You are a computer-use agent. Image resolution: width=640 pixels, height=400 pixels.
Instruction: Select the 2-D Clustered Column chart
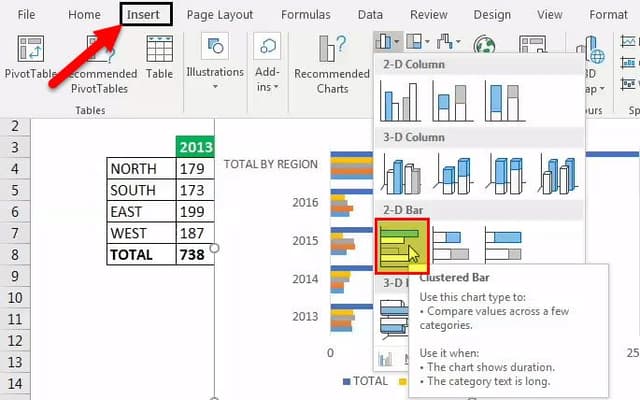pos(401,100)
